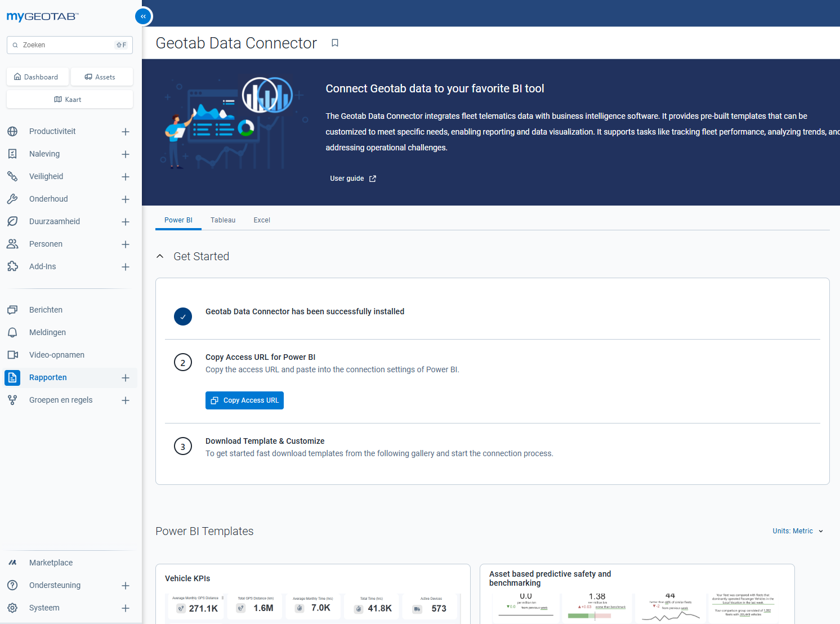This screenshot has height=624, width=840.
Task: Expand Naleving with its plus sign
Action: (x=126, y=154)
